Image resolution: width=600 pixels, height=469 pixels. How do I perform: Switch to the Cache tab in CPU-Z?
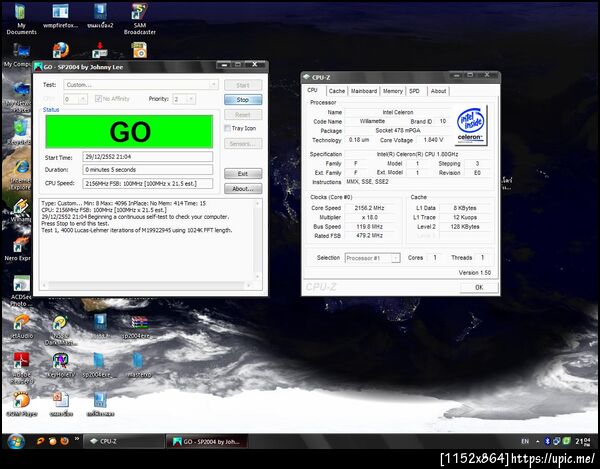(x=337, y=91)
